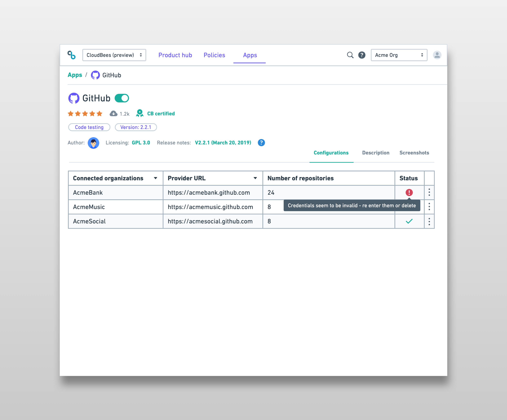
Task: Click the Version: 2.2.1 tag
Action: 136,127
